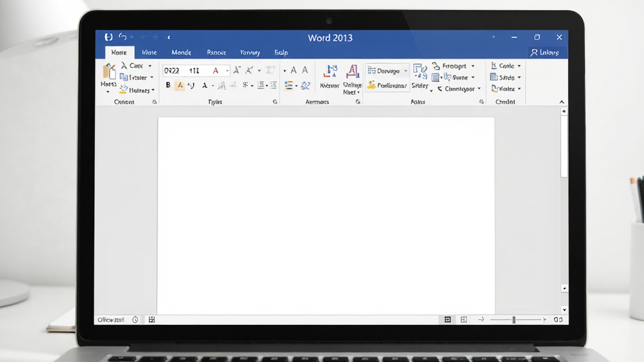Screen dimensions: 644x362
Task: Click the first large A in the 'Airmorts' group
Action: tap(293, 70)
